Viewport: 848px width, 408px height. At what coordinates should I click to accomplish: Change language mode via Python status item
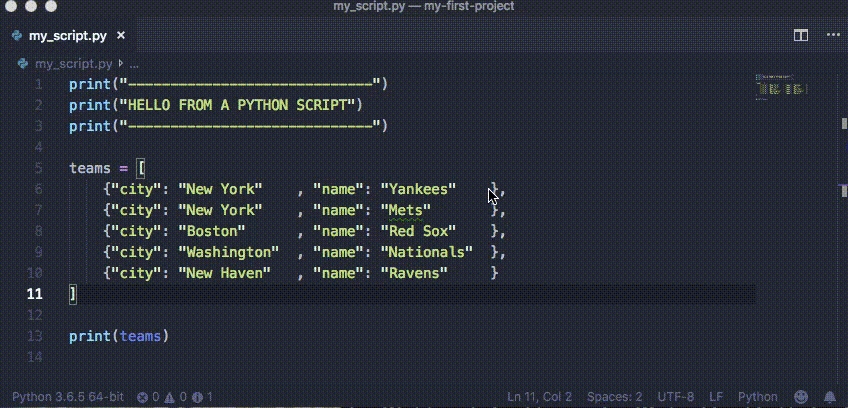pos(757,397)
